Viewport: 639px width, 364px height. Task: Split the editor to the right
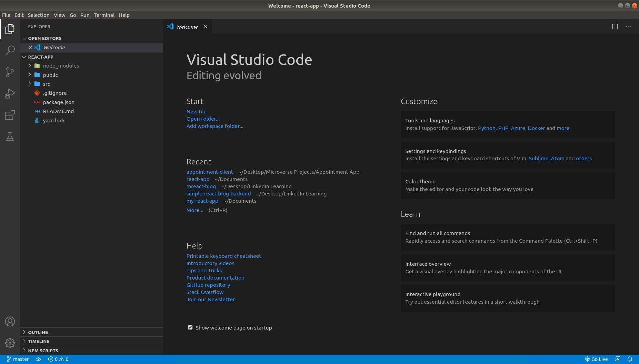point(615,27)
